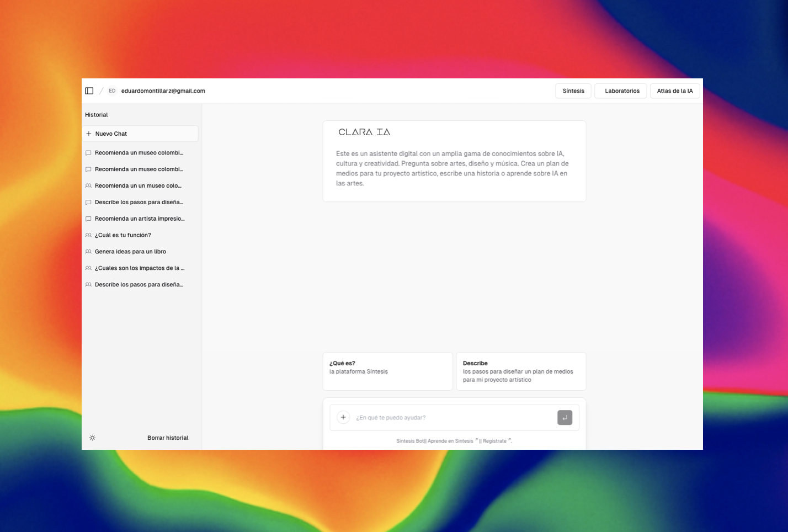Open ¿Cuál es tu función? chat

[140, 235]
